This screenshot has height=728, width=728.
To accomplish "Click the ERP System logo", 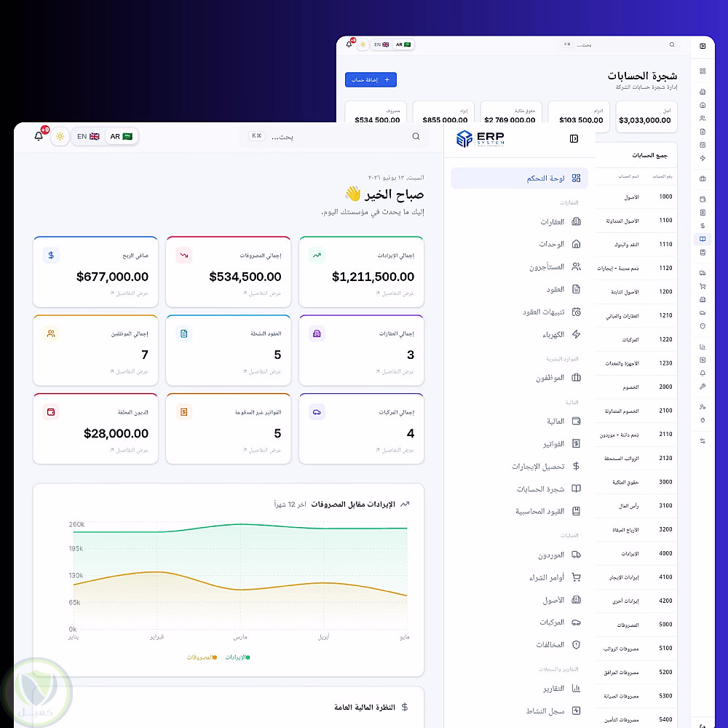I will point(480,138).
